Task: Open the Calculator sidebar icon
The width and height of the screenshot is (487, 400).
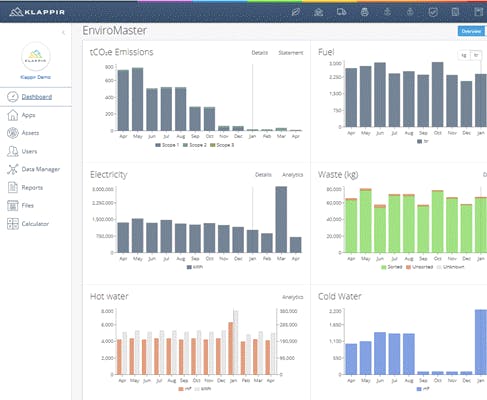Action: tap(13, 224)
